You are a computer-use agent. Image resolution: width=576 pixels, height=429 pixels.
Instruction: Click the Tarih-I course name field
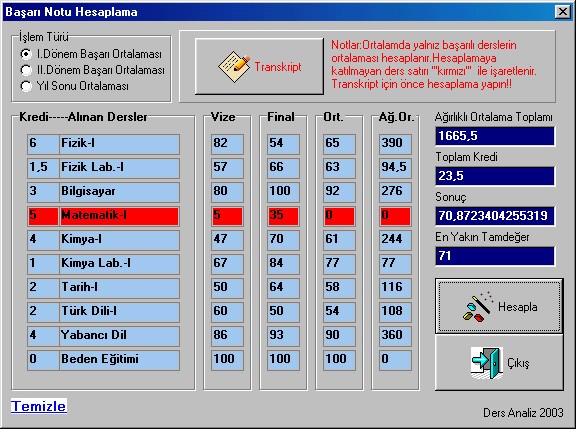click(119, 288)
